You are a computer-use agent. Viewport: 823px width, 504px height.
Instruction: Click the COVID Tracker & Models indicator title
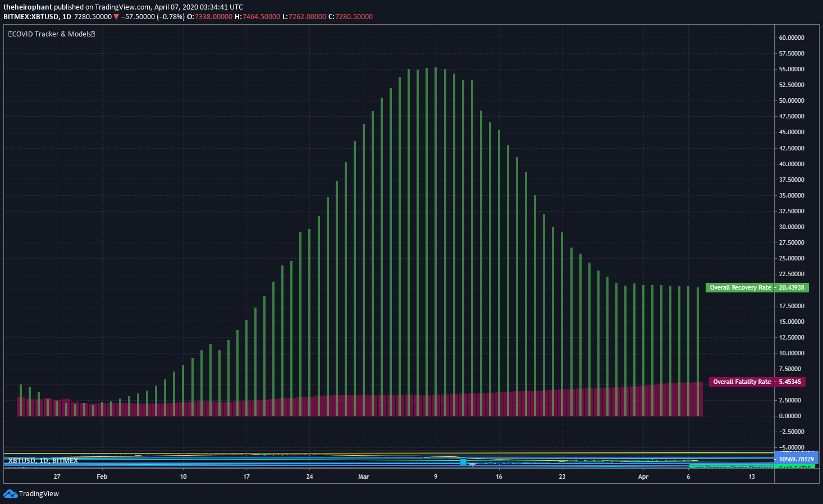point(52,34)
